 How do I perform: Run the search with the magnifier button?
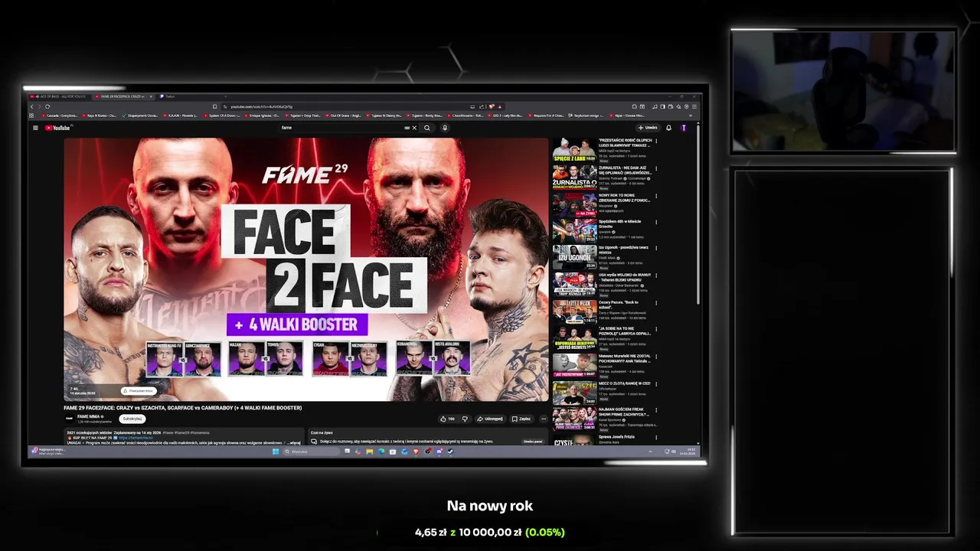pos(427,128)
